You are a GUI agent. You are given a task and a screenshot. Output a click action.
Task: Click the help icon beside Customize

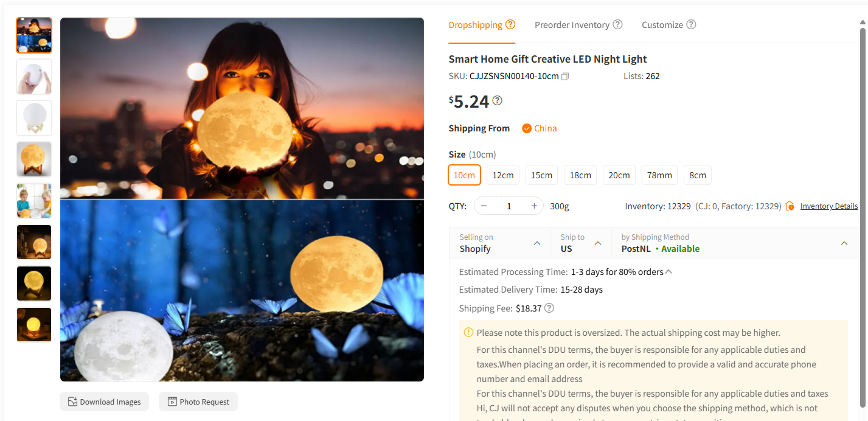[x=691, y=25]
